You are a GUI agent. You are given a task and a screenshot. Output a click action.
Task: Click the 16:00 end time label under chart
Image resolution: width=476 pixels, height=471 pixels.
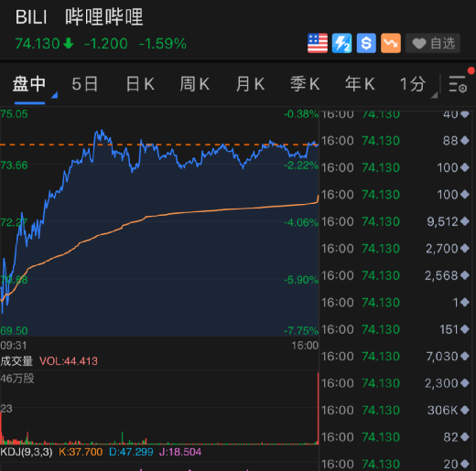tap(305, 346)
